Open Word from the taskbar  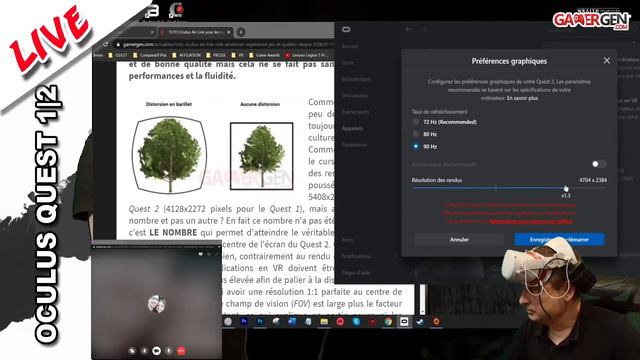(x=292, y=322)
